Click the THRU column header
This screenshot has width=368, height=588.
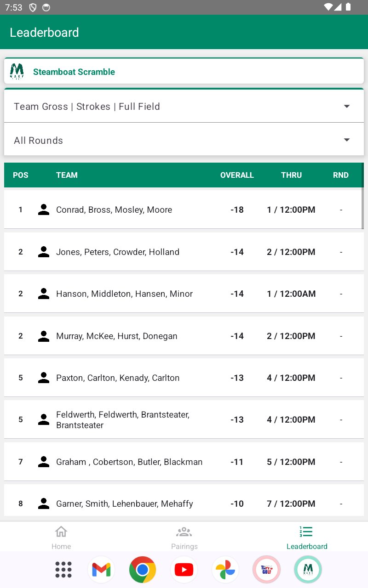click(291, 175)
